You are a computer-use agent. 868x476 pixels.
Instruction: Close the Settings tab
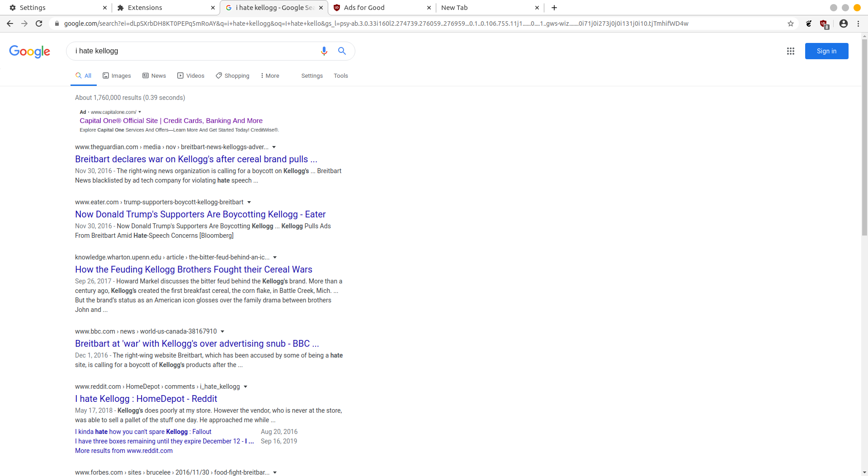click(x=105, y=8)
